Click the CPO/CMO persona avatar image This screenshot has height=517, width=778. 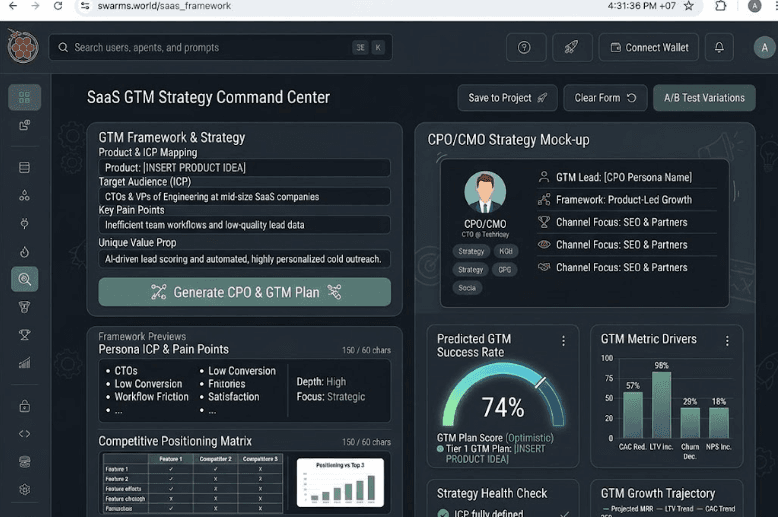(x=485, y=193)
